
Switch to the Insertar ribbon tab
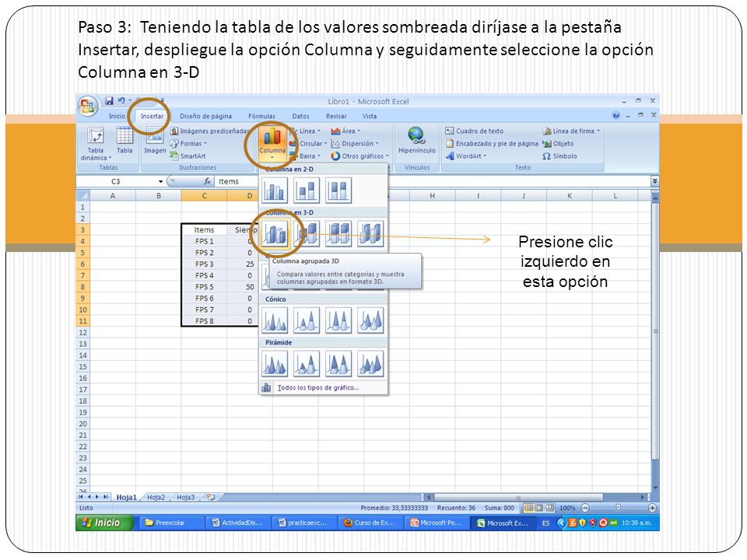click(152, 116)
